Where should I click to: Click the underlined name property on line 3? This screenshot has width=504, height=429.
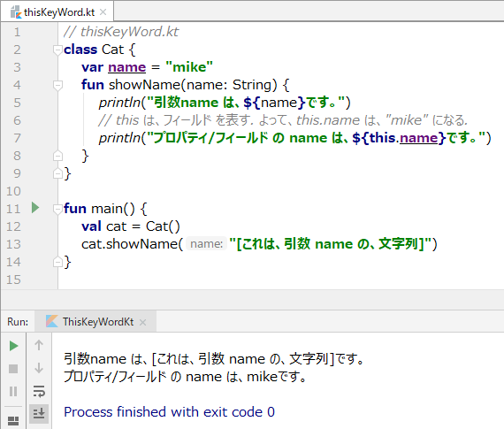(127, 67)
